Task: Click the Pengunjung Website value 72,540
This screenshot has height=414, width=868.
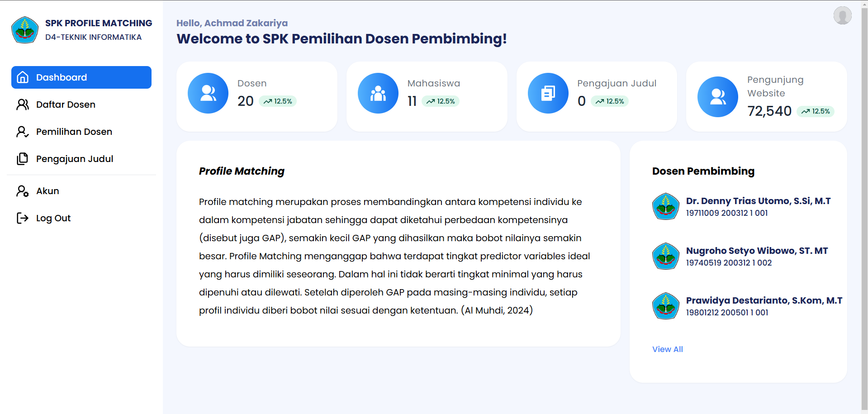Action: pos(769,111)
